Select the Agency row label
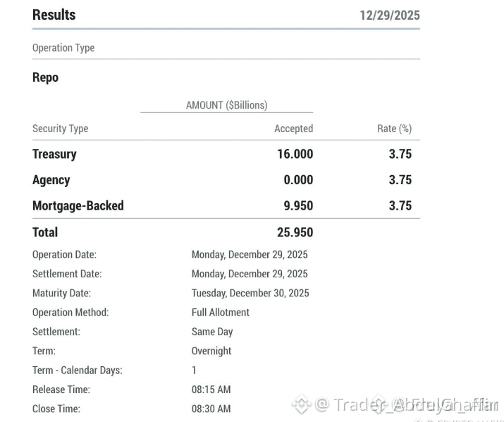The width and height of the screenshot is (504, 422). click(x=51, y=180)
